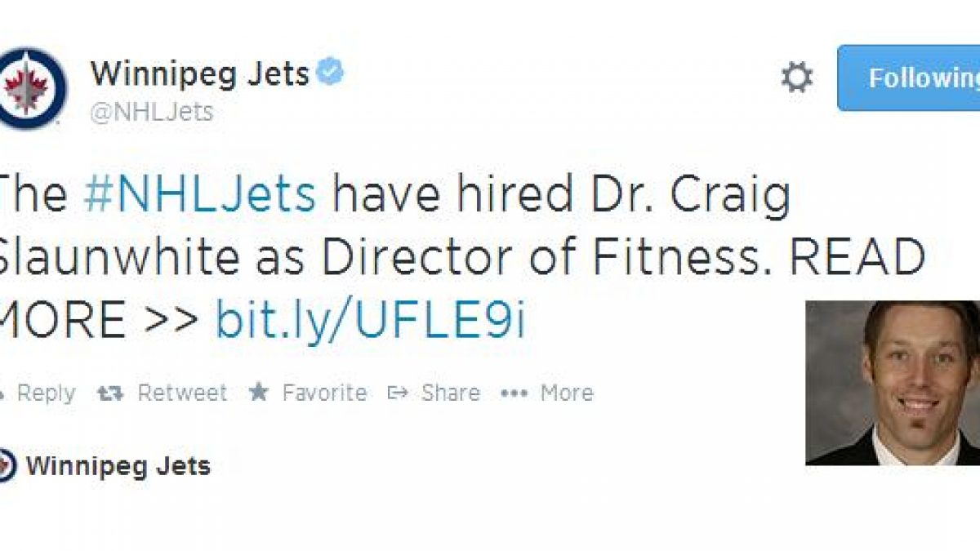Open the #NHLJets hashtag link
This screenshot has height=551, width=980.
(x=199, y=196)
